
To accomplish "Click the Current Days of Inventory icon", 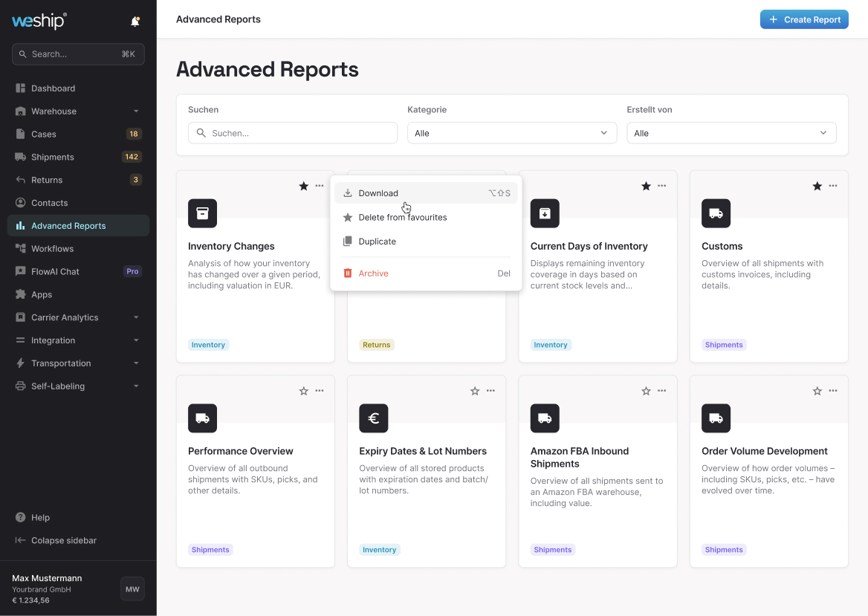I will point(545,213).
